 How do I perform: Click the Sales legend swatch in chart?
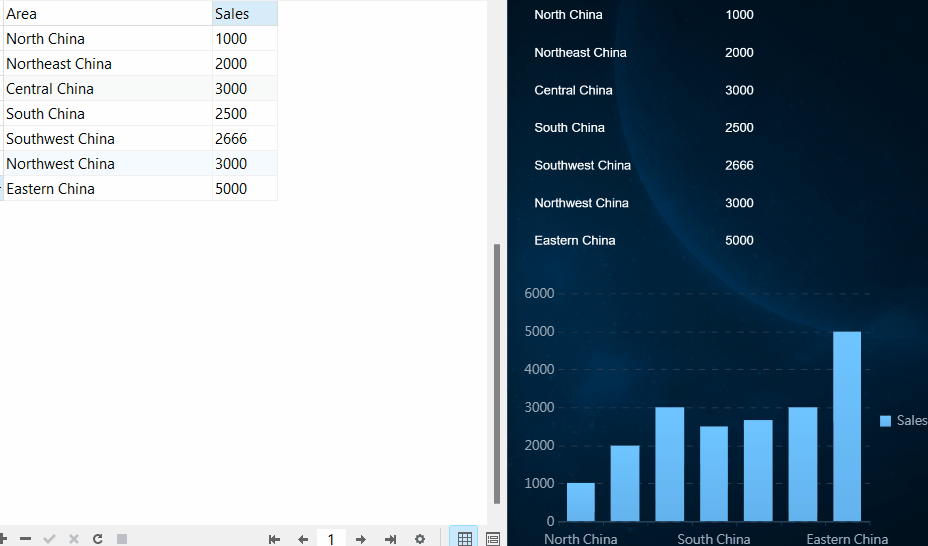(x=885, y=421)
